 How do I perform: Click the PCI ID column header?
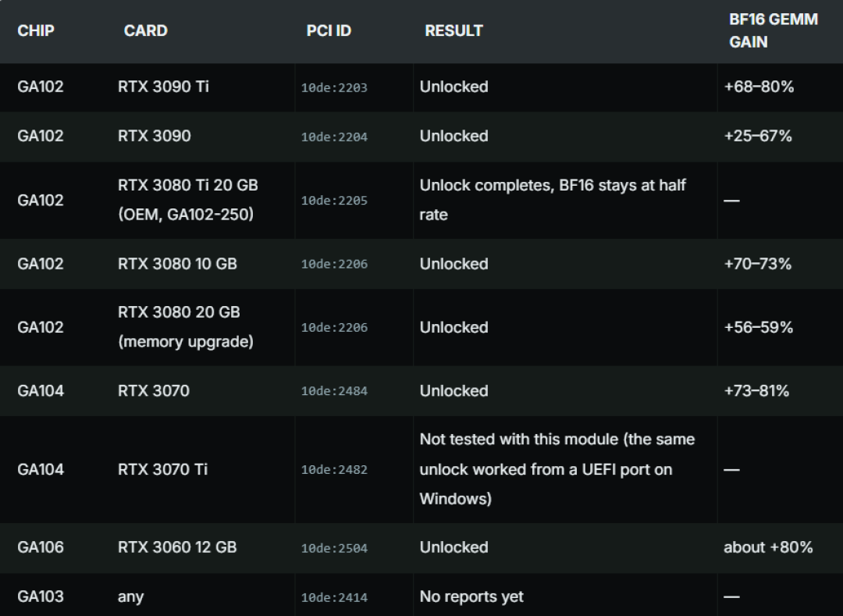329,30
